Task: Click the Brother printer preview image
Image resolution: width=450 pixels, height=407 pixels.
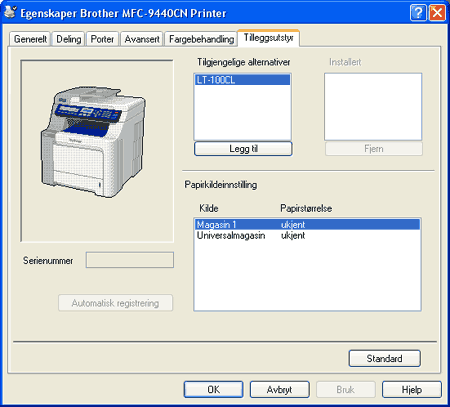Action: pyautogui.click(x=94, y=142)
